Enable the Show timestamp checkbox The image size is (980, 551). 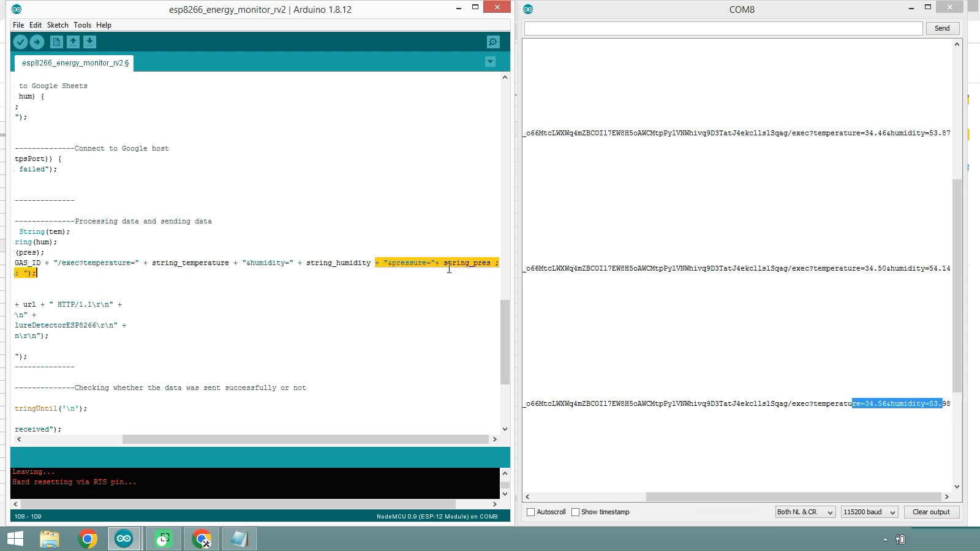pyautogui.click(x=575, y=512)
